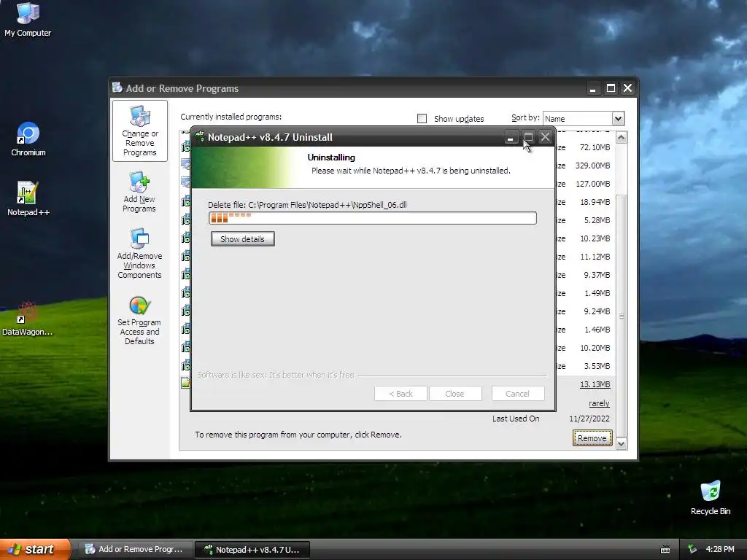Open the DataWagon desktop shortcut
Image resolution: width=747 pixels, height=560 pixels.
(27, 319)
